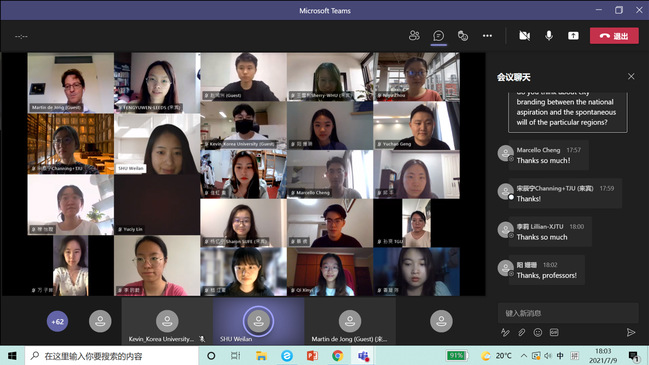Open the more actions ellipsis menu

point(487,36)
